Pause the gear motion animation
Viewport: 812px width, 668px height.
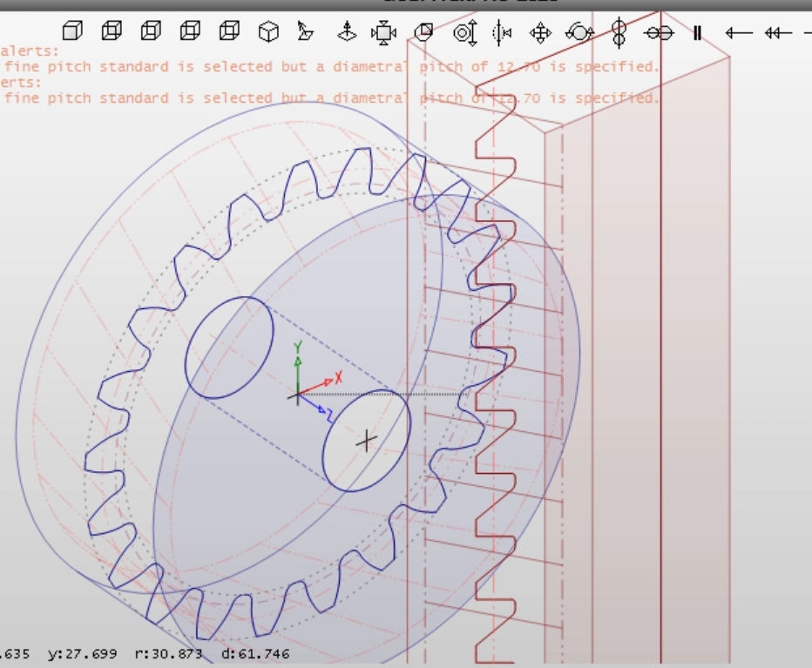(698, 33)
